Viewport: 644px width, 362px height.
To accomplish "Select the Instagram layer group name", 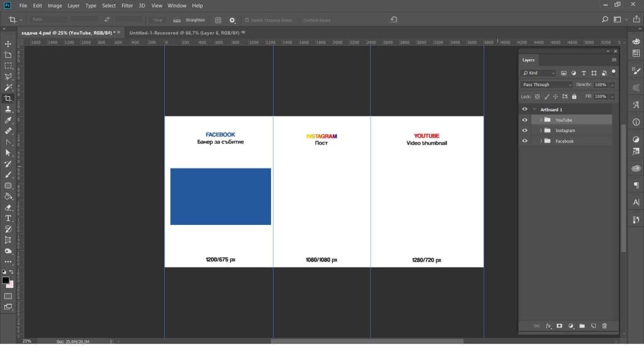I will 565,131.
